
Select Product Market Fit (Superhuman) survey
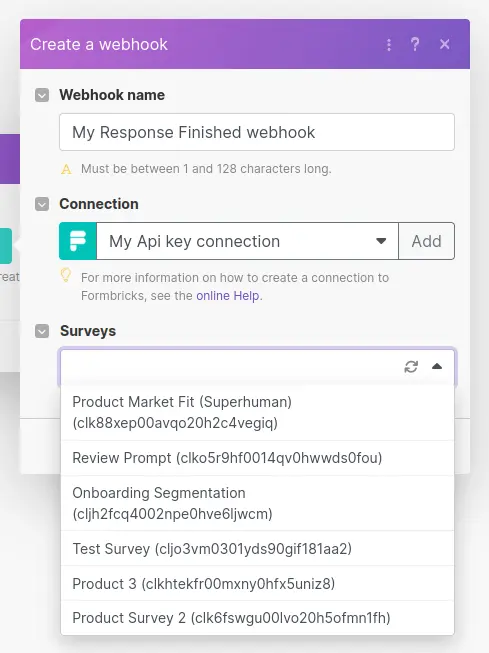tap(257, 412)
